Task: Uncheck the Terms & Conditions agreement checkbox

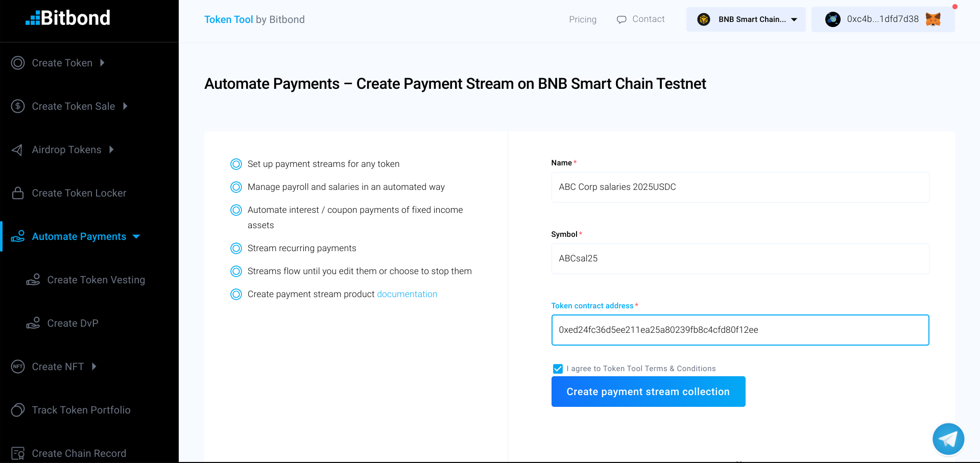Action: pos(558,369)
